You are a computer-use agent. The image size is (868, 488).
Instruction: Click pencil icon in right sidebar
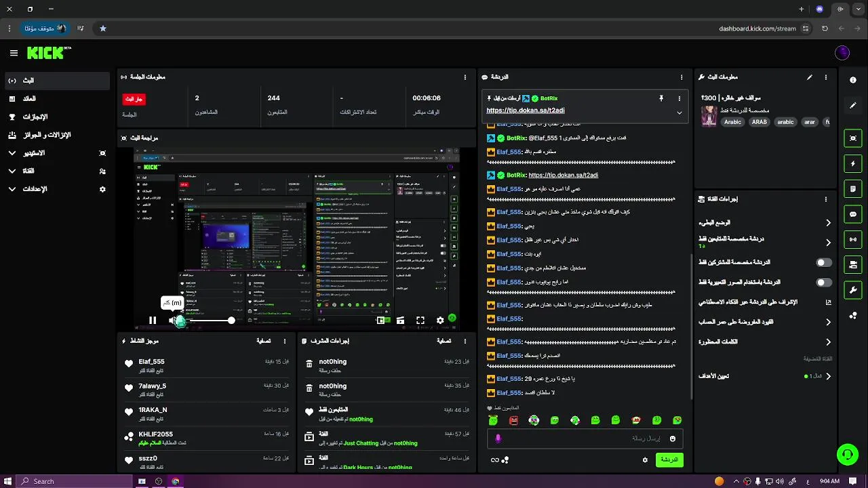tap(853, 106)
